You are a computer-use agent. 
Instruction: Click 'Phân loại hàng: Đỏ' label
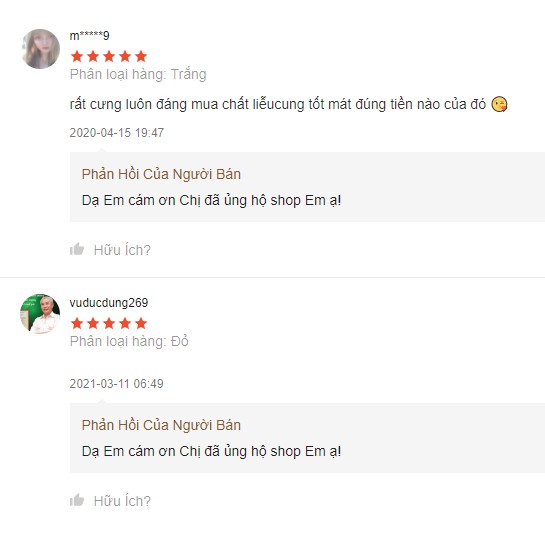tap(129, 341)
